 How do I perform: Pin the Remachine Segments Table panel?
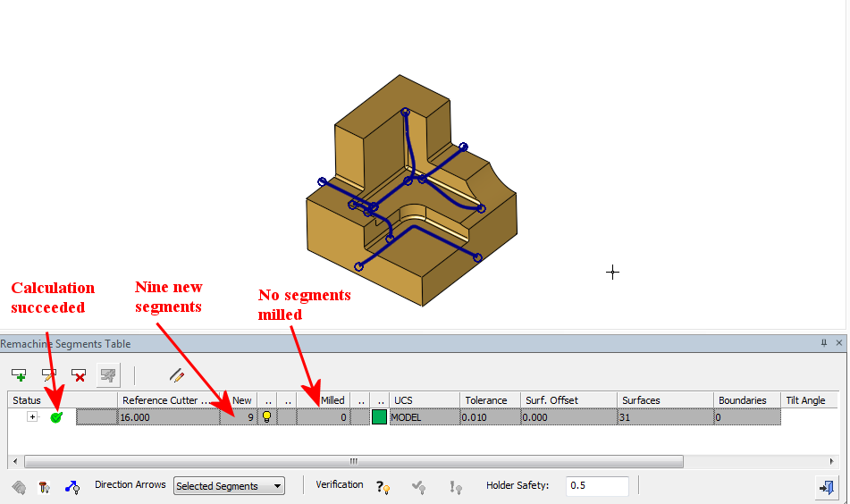(824, 343)
